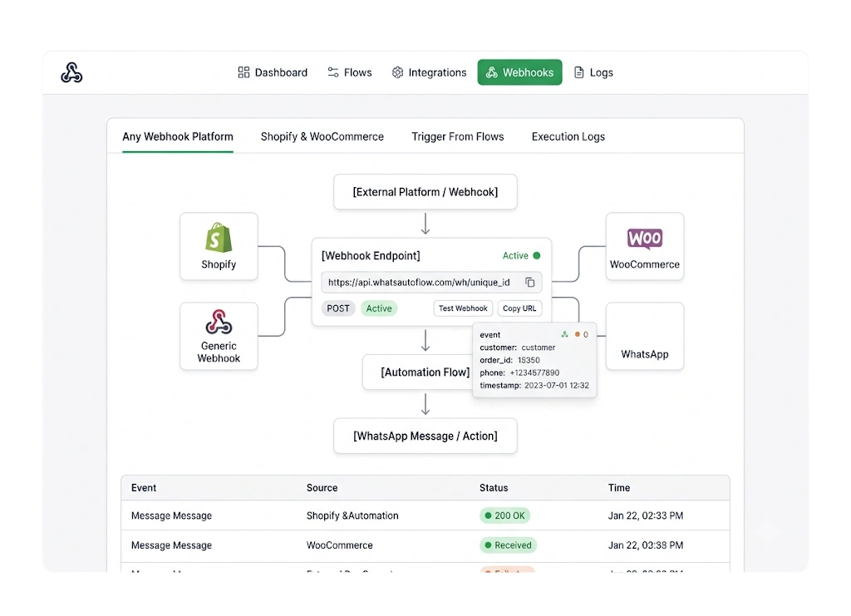Click the Webhooks icon in the nav button
The width and height of the screenshot is (851, 616).
492,72
